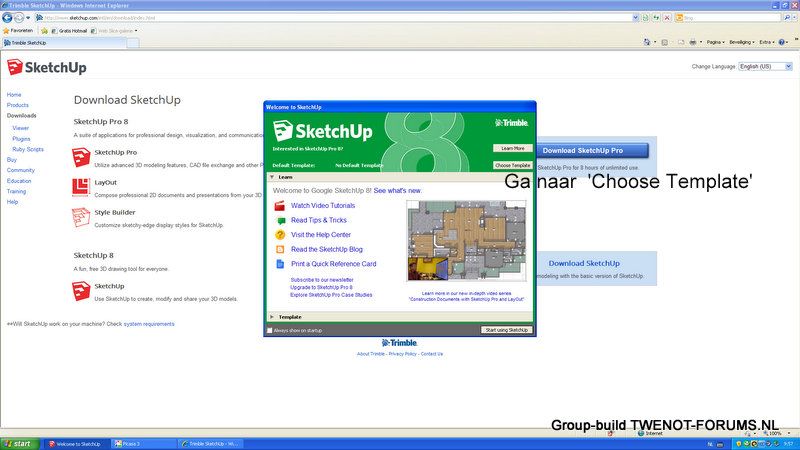Click the SketchUp Pro red product icon
The height and width of the screenshot is (450, 800).
(x=81, y=157)
